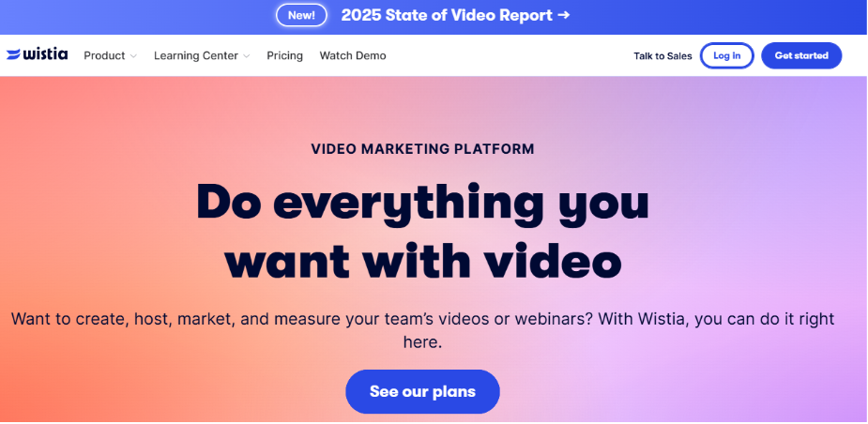The width and height of the screenshot is (868, 424).
Task: Open the Watch Demo page
Action: click(353, 56)
